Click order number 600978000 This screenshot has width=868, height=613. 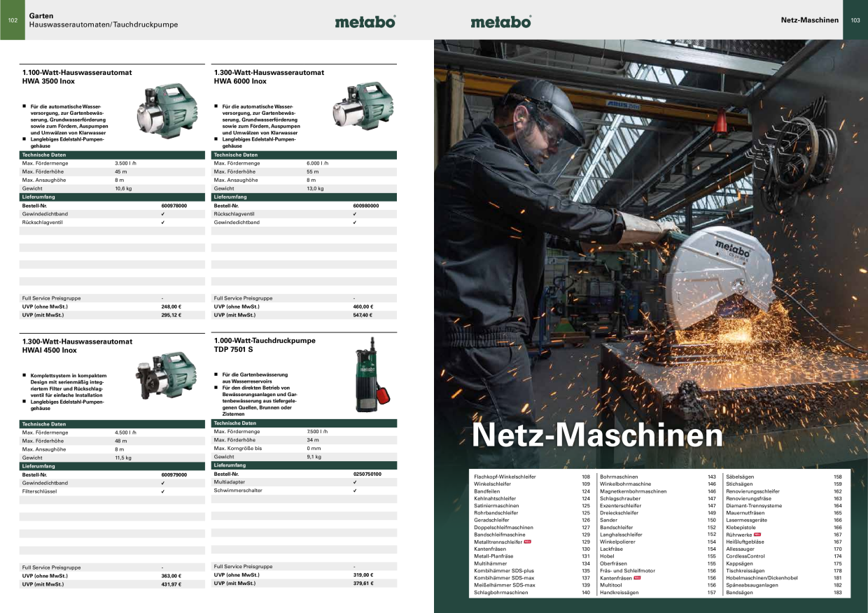[x=174, y=206]
